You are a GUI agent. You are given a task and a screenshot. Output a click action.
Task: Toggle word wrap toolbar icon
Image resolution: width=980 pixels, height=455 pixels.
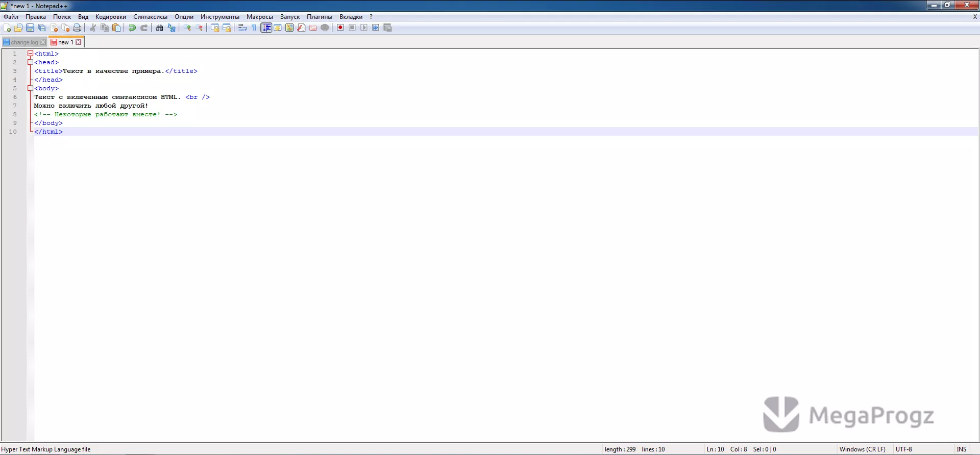(x=242, y=28)
